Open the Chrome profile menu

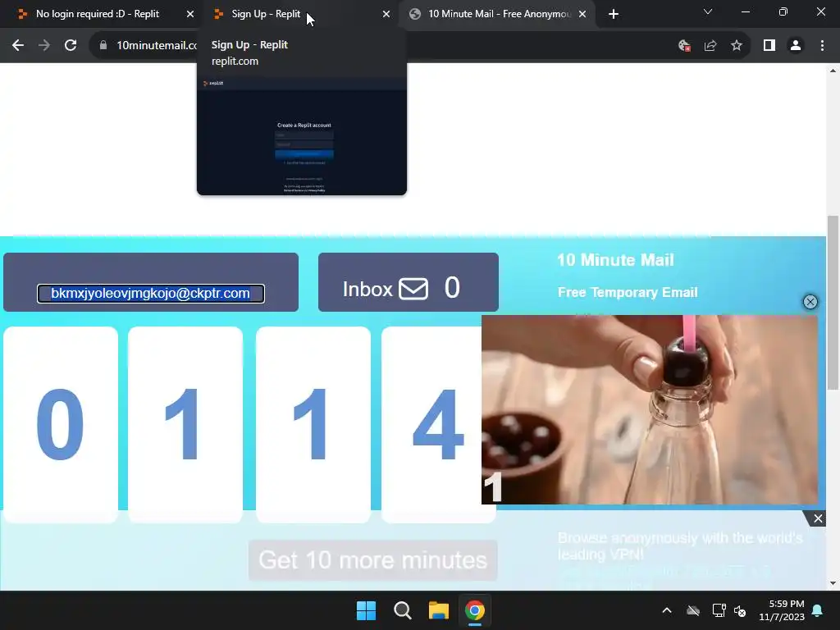click(796, 46)
